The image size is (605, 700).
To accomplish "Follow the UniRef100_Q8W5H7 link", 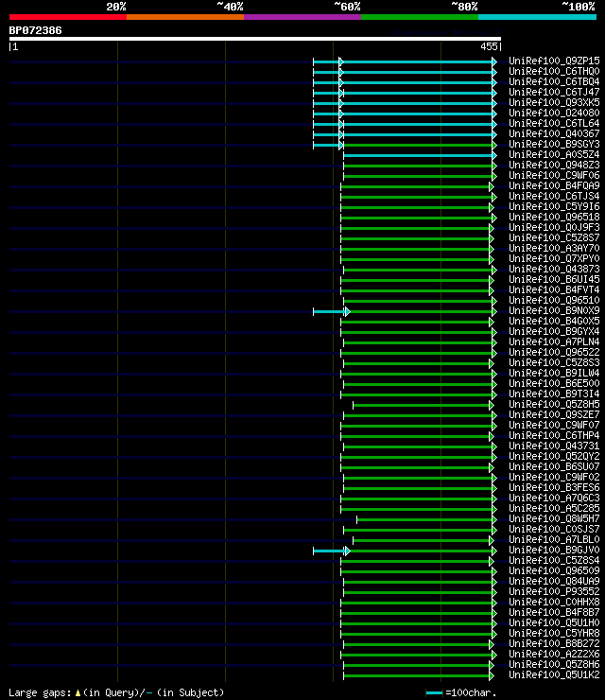I will pos(554,518).
